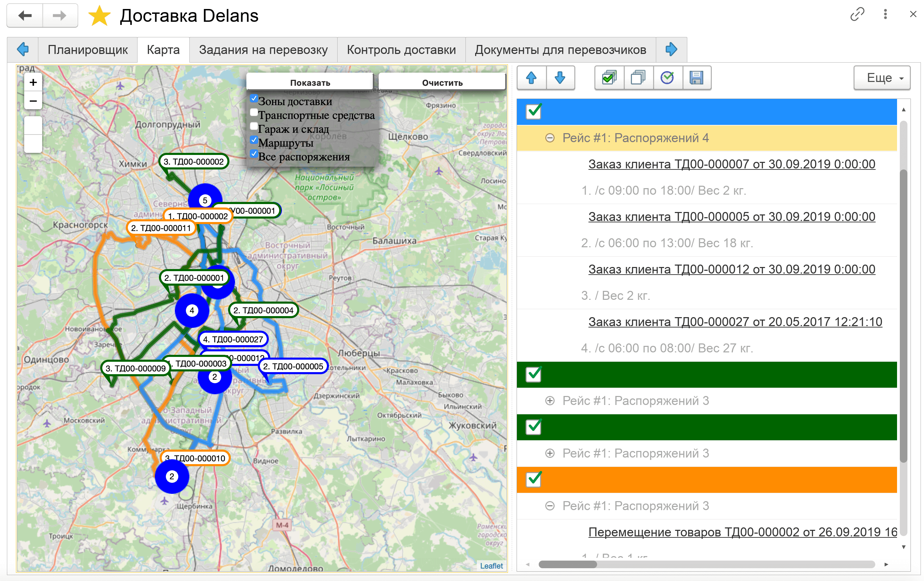This screenshot has width=924, height=581.
Task: Click map cluster marker numbered 5
Action: 205,200
